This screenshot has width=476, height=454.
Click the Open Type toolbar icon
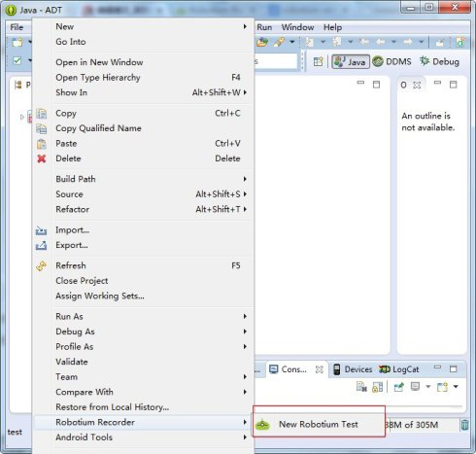[262, 42]
